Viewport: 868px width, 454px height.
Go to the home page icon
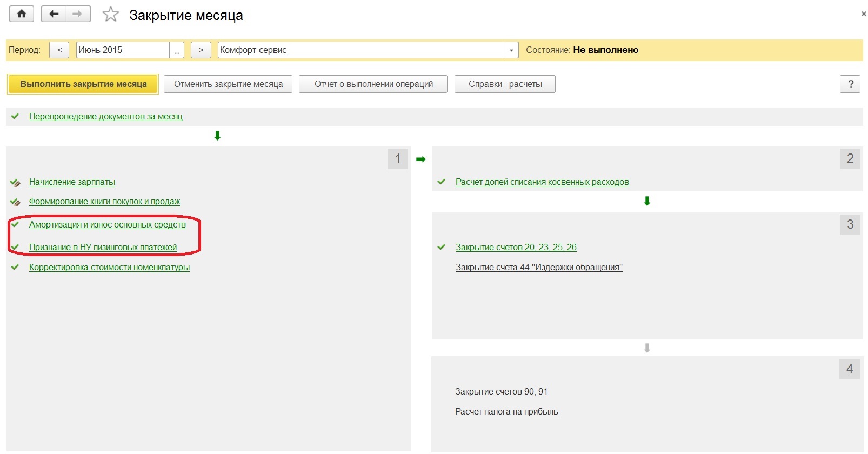click(x=22, y=14)
